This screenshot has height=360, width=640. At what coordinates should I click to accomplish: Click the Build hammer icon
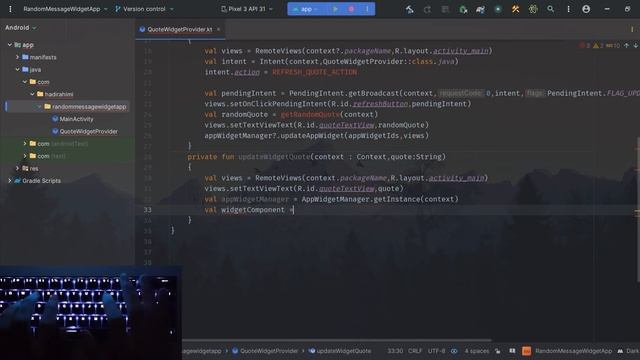click(409, 9)
